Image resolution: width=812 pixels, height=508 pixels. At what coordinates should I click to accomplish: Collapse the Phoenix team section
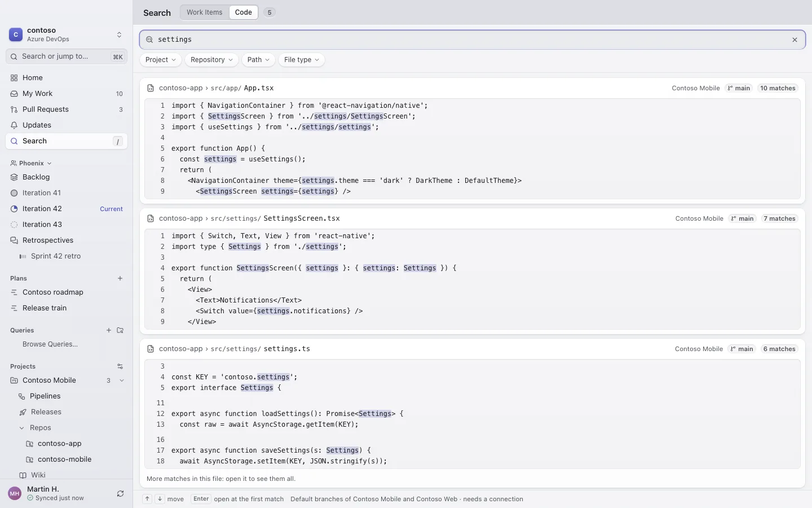click(x=49, y=163)
